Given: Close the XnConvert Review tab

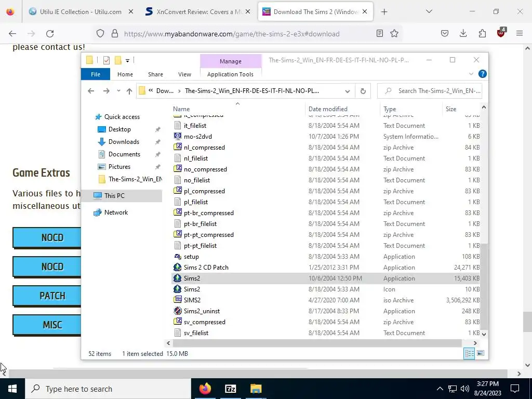Looking at the screenshot, I should [x=248, y=11].
